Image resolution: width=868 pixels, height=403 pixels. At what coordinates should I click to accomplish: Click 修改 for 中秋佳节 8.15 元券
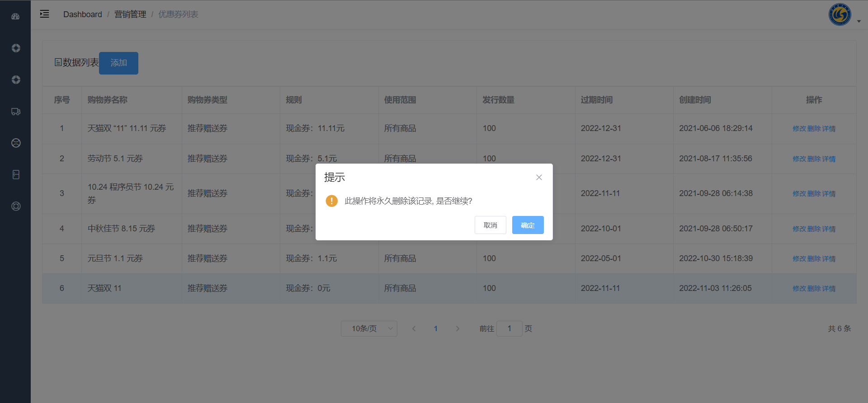pos(799,229)
